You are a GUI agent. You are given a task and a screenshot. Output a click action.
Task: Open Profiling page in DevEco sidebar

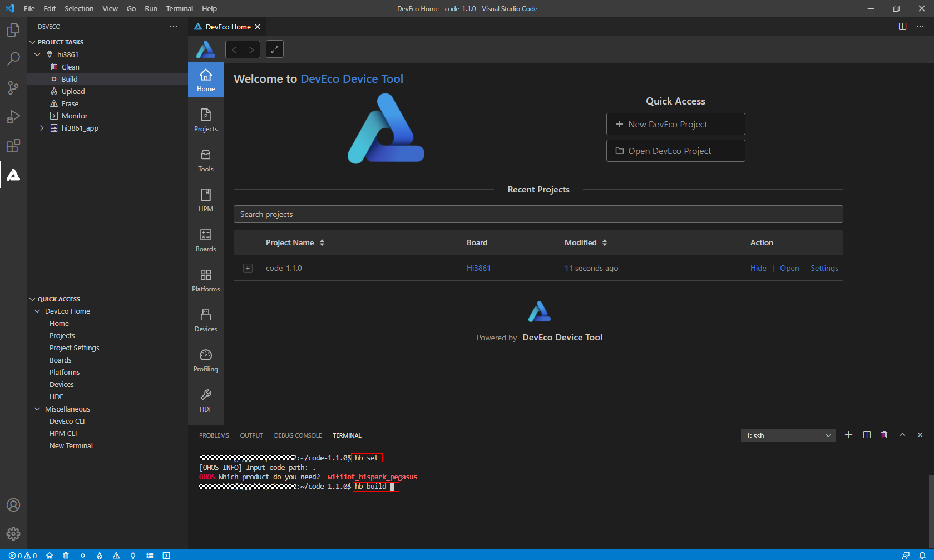point(206,360)
